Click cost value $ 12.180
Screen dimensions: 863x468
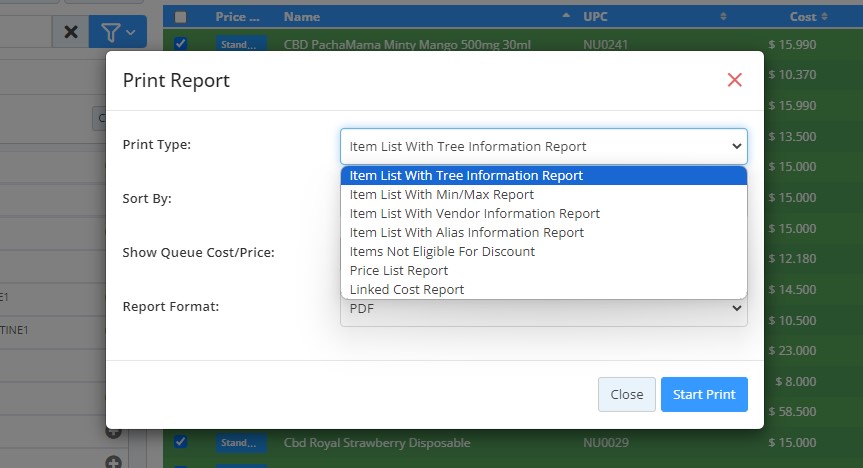tap(792, 258)
